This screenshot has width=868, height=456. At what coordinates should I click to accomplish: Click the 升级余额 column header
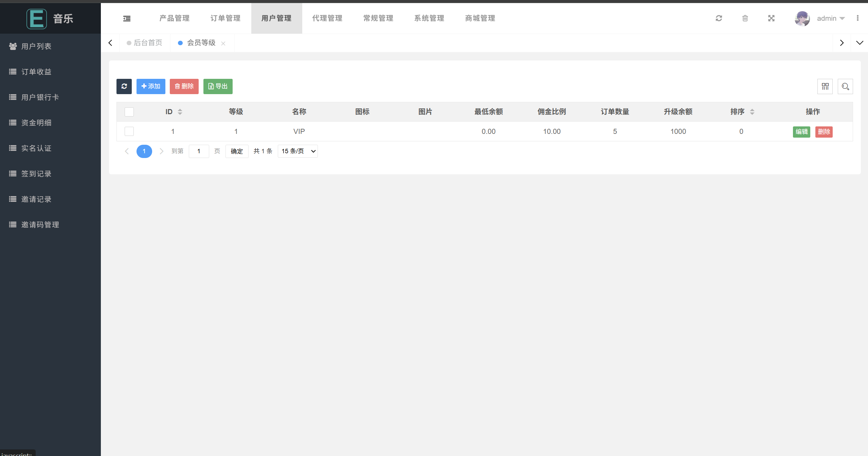coord(678,112)
